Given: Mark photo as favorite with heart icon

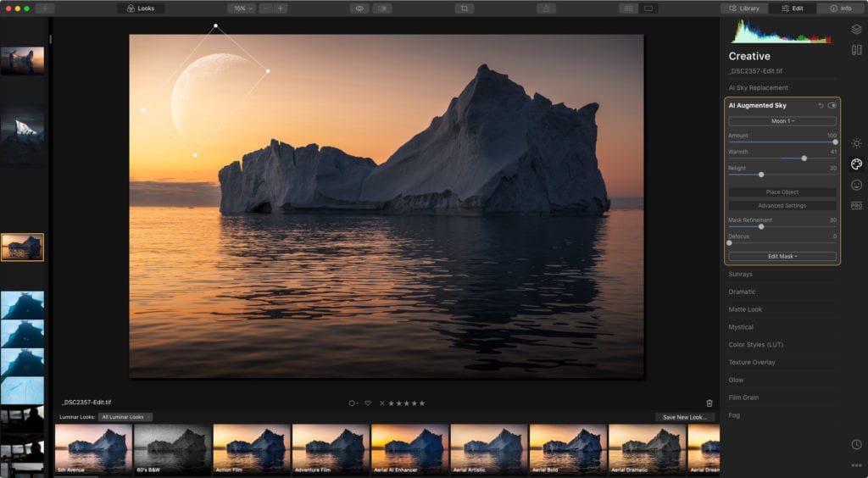Looking at the screenshot, I should (368, 403).
